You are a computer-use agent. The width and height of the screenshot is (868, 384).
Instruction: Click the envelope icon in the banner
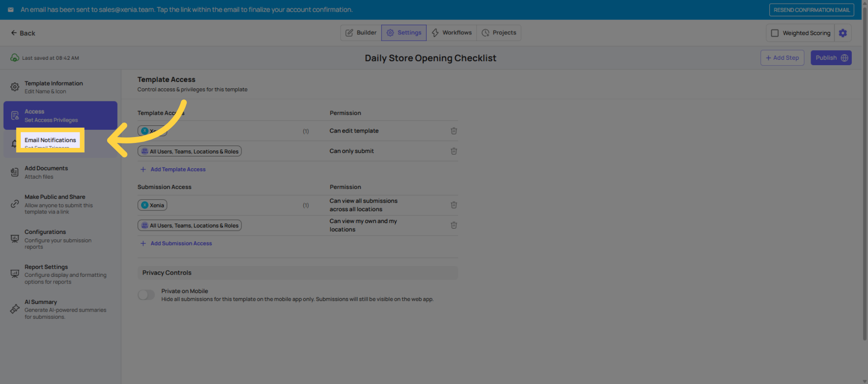pyautogui.click(x=11, y=9)
